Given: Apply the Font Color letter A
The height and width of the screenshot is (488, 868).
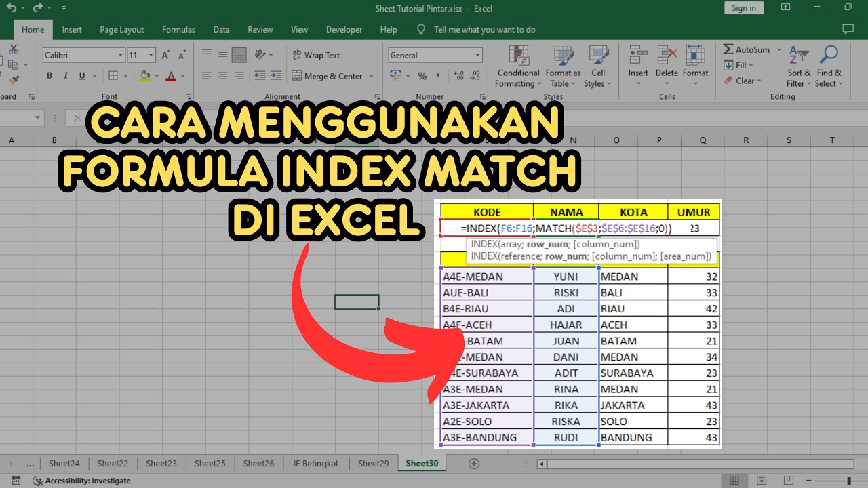Looking at the screenshot, I should 171,76.
